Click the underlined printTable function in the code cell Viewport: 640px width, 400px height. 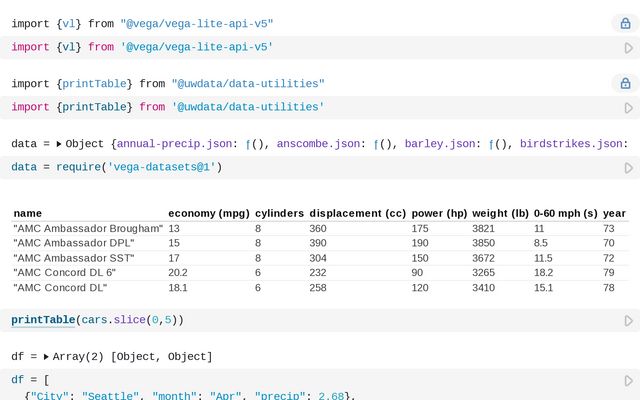tap(43, 320)
